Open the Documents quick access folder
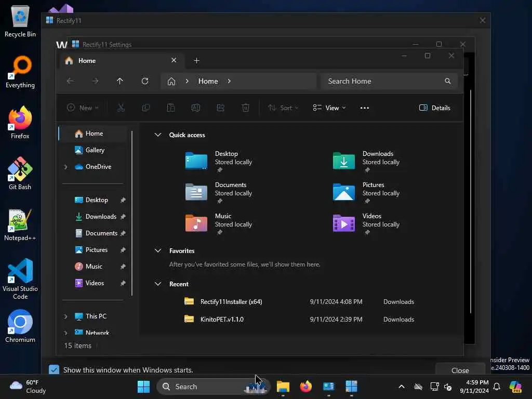 point(219,192)
